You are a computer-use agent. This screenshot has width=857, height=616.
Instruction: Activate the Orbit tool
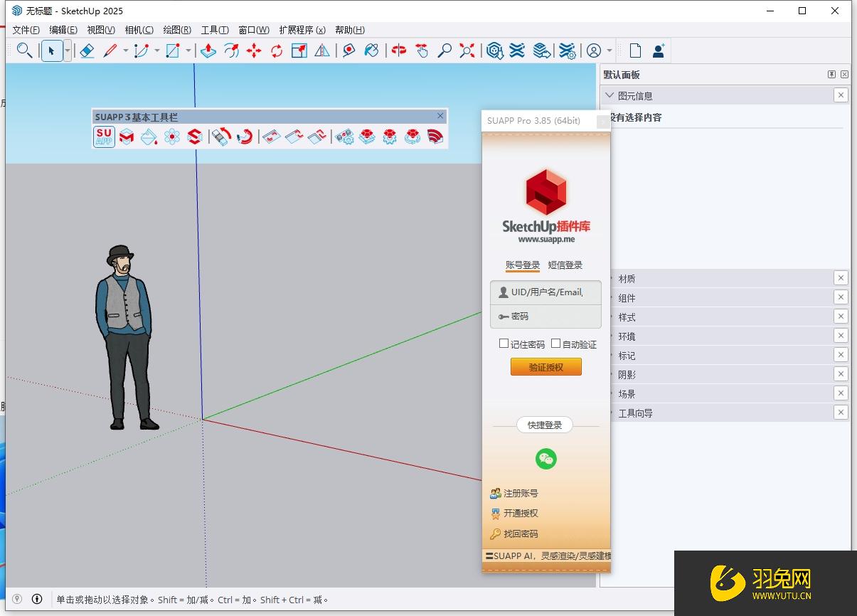[x=399, y=51]
